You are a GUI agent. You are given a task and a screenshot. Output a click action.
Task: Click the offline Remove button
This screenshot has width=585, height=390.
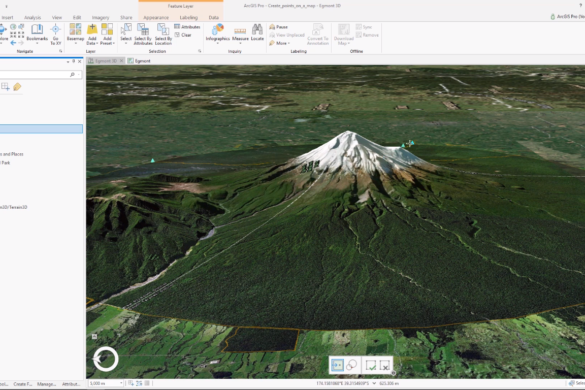[x=367, y=35]
